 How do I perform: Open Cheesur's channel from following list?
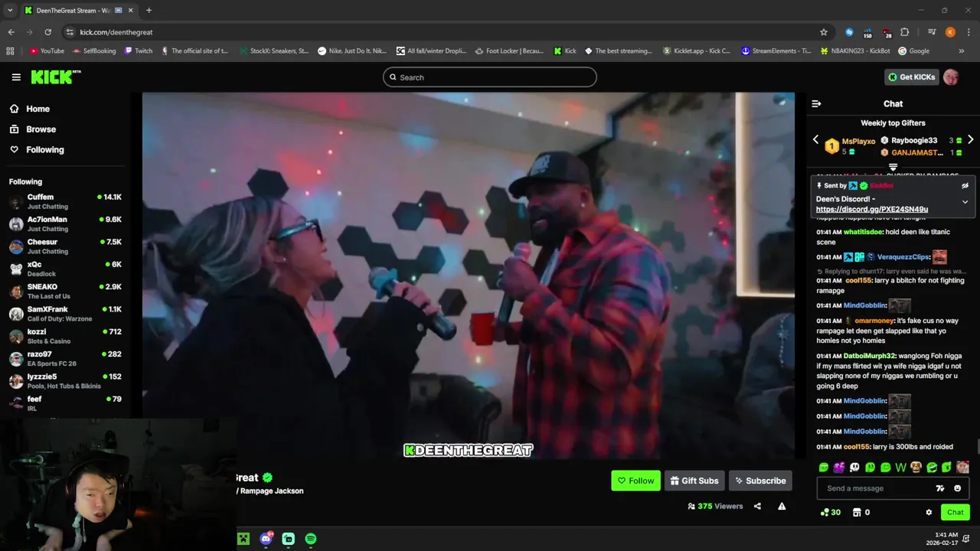point(65,246)
